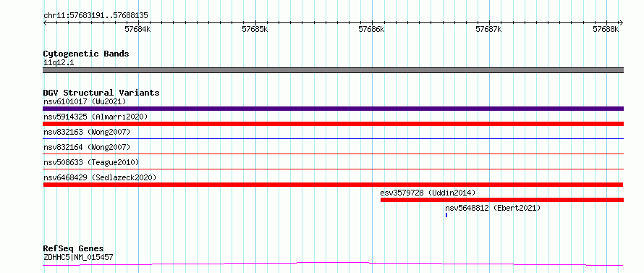This screenshot has height=273, width=644.
Task: Open the Cytogenetic Bands track title
Action: tap(86, 54)
